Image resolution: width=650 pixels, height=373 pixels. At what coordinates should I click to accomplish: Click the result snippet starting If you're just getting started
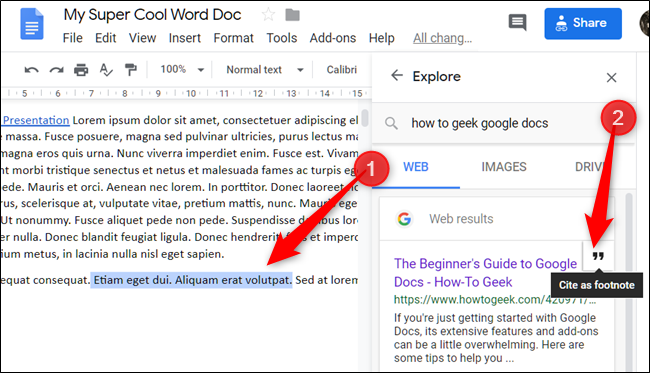[x=496, y=338]
